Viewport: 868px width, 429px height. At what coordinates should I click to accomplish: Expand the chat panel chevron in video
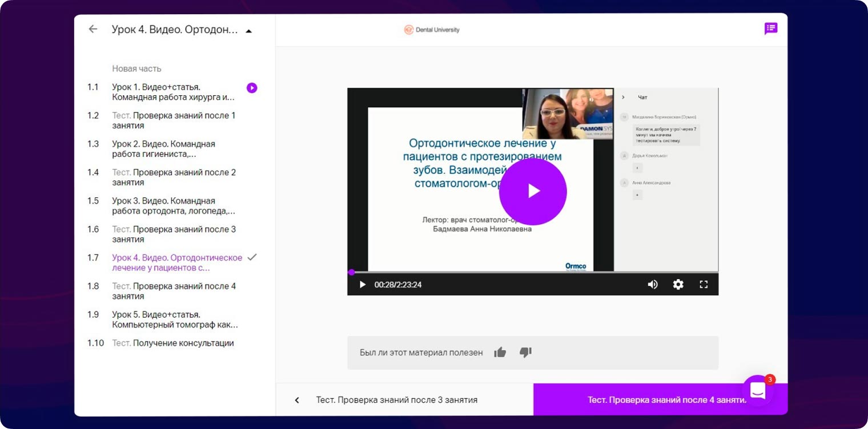[x=623, y=98]
